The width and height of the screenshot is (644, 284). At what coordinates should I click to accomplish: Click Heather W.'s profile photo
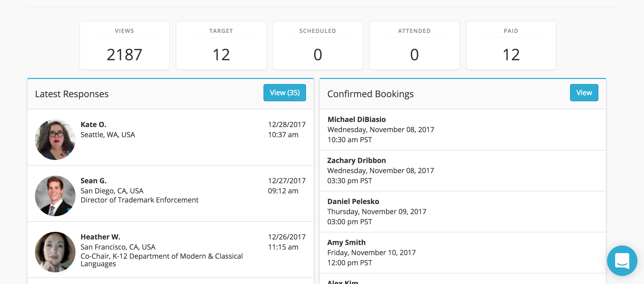point(55,252)
